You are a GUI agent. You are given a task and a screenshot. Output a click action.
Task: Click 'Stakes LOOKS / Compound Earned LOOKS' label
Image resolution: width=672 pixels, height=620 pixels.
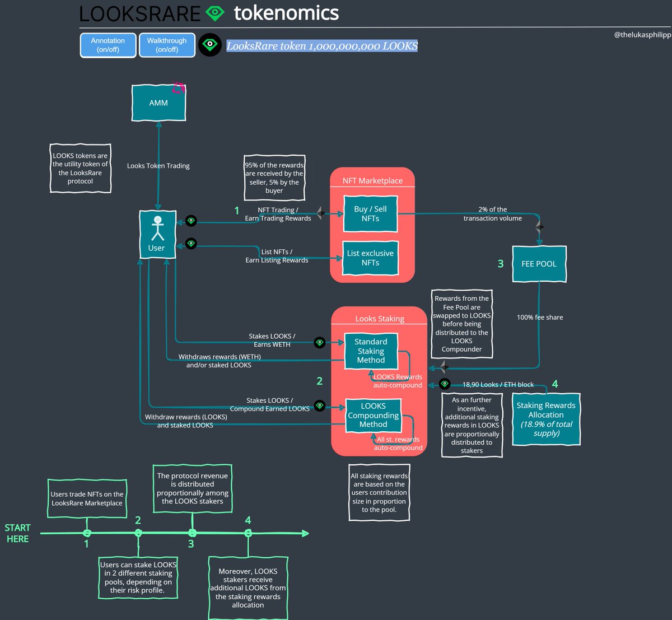coord(269,404)
